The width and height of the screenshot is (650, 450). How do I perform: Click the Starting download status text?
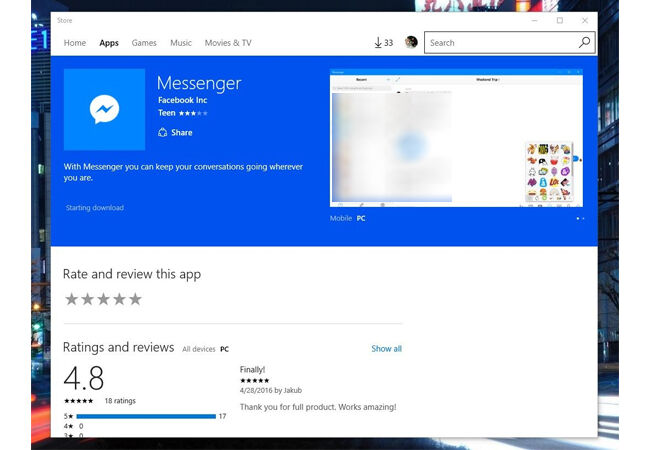[95, 208]
